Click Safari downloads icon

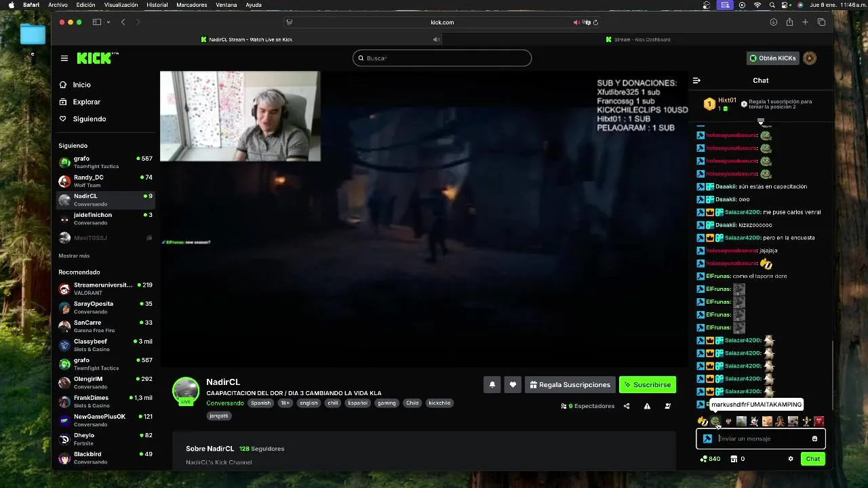pos(774,22)
